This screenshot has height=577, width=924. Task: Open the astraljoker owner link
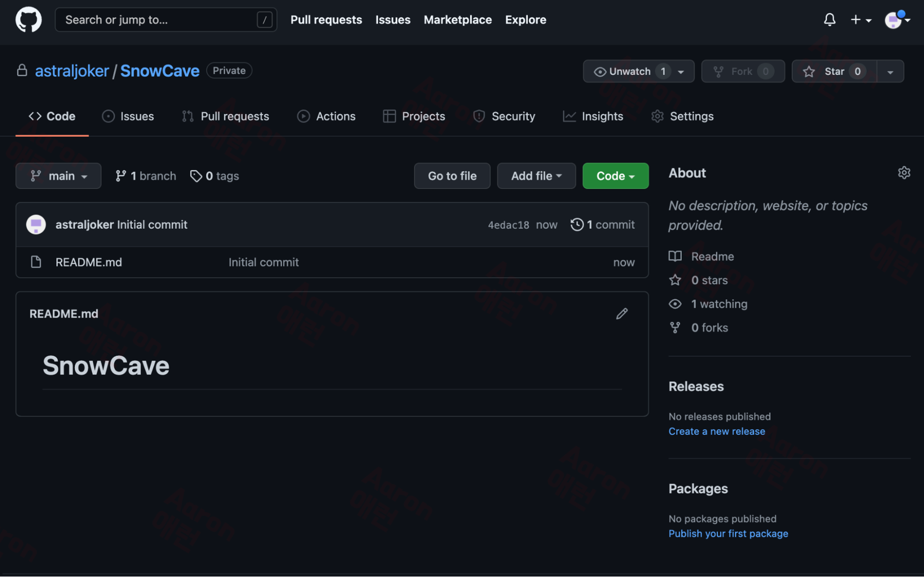coord(72,70)
